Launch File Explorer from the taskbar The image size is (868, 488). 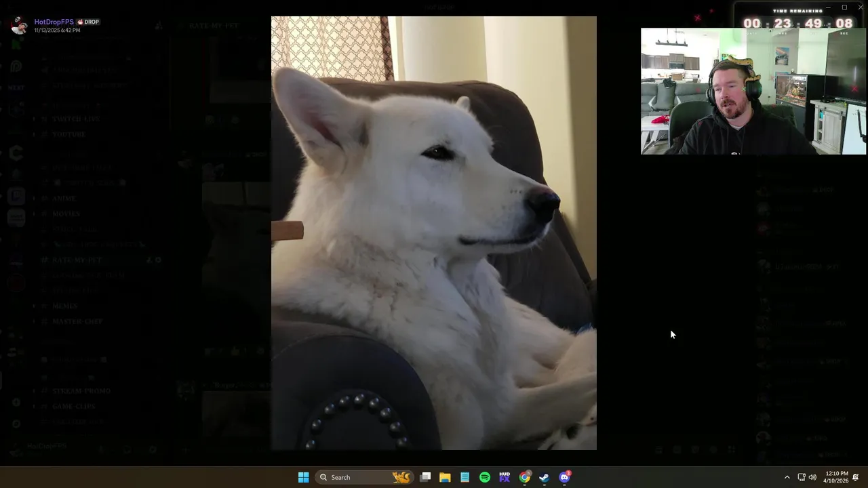point(445,477)
